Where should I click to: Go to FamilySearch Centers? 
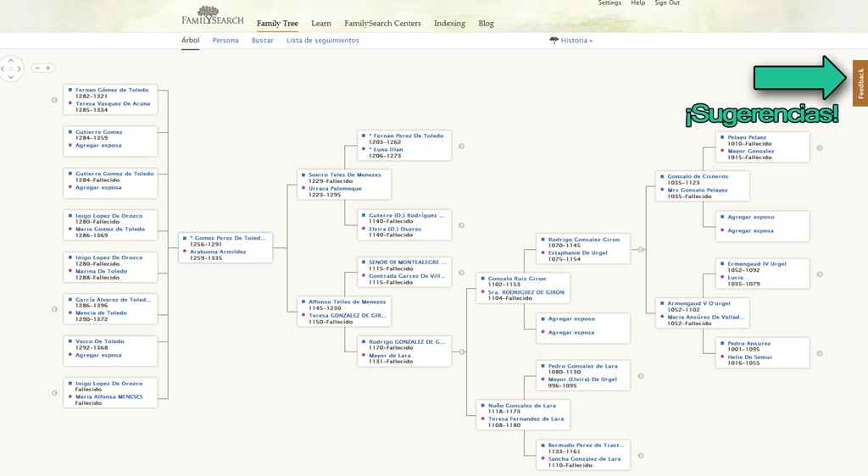click(382, 23)
